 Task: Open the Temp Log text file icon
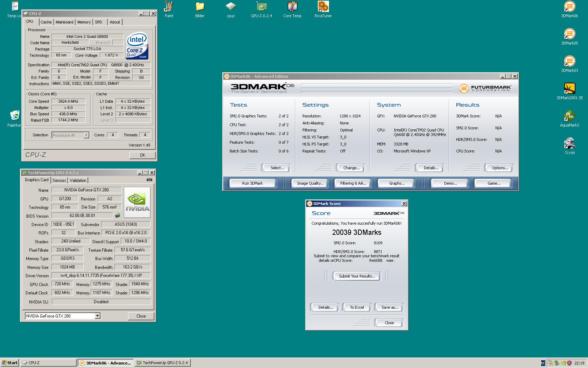click(14, 9)
